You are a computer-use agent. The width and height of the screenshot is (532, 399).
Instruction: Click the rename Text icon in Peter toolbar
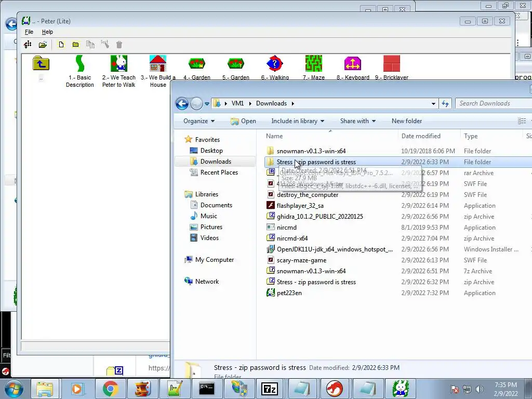point(105,44)
